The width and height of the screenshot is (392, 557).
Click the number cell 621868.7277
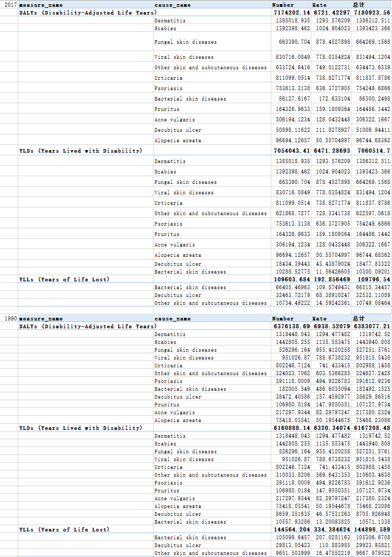(293, 214)
